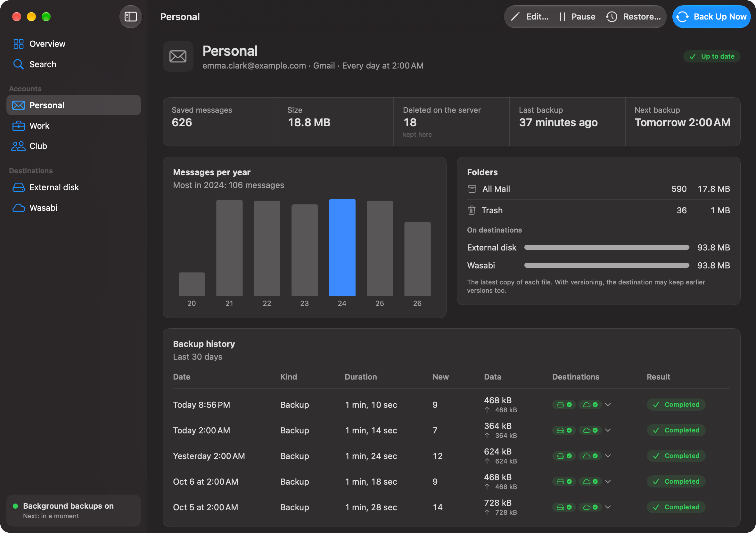Image resolution: width=756 pixels, height=533 pixels.
Task: Click disk destination badge for Today 8:56 PM
Action: click(564, 405)
